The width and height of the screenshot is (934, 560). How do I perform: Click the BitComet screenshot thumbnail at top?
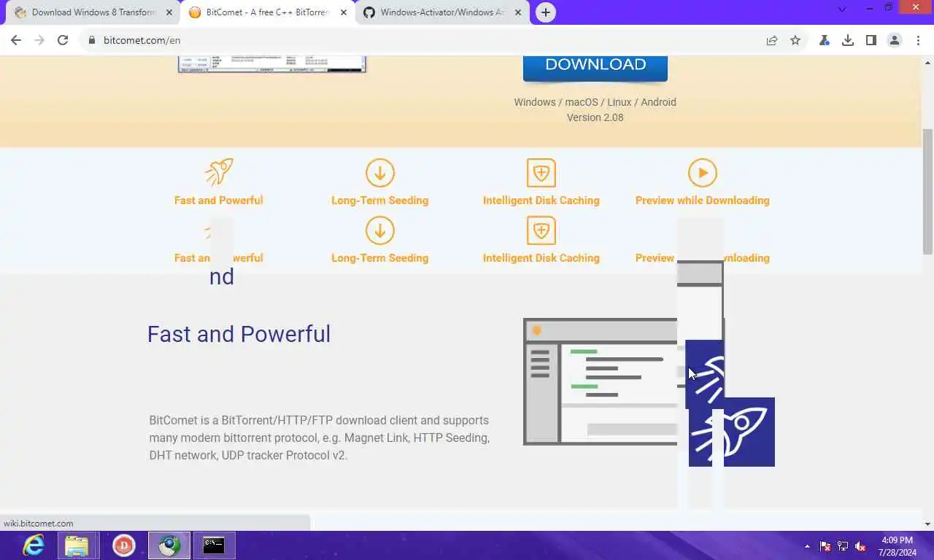pyautogui.click(x=271, y=64)
